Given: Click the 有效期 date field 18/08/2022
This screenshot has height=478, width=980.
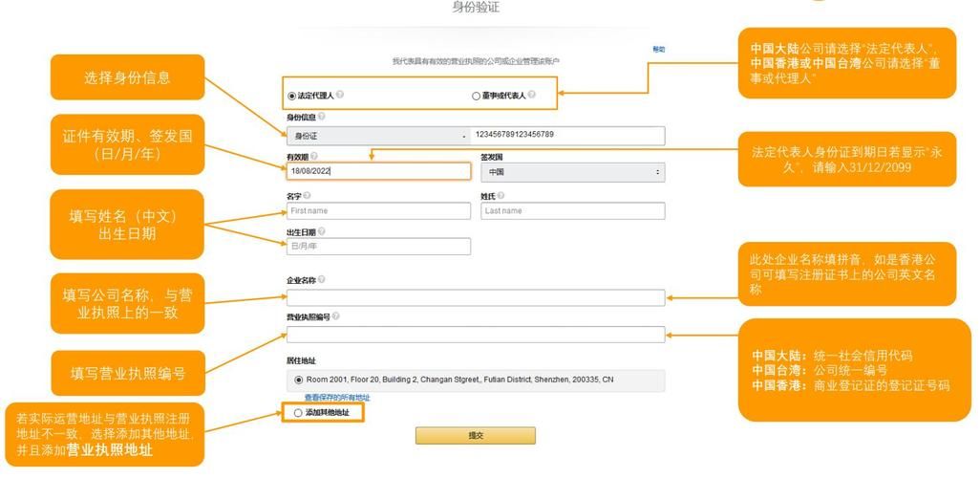Looking at the screenshot, I should tap(379, 171).
